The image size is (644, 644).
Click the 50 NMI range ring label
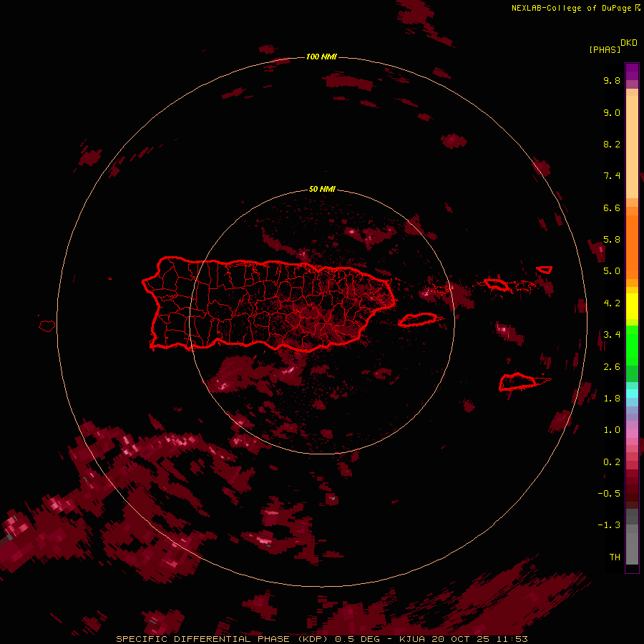click(x=322, y=189)
